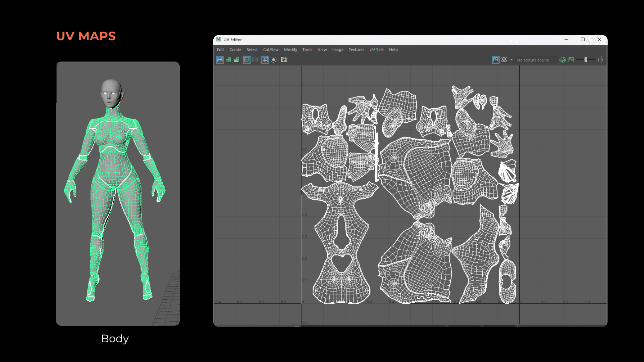Viewport: 644px width, 362px height.
Task: Click the body model preview thumbnail
Action: (x=118, y=193)
